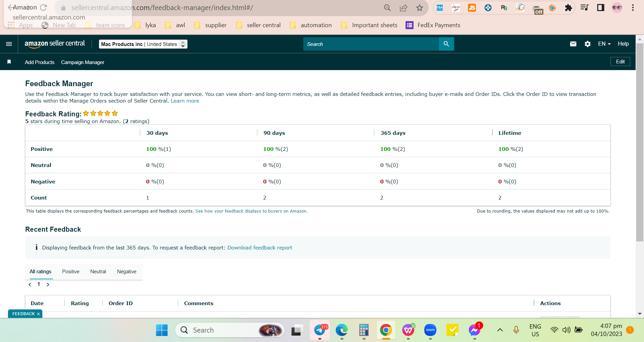
Task: Open the yellow sticky notes taskbar app
Action: coord(452,330)
